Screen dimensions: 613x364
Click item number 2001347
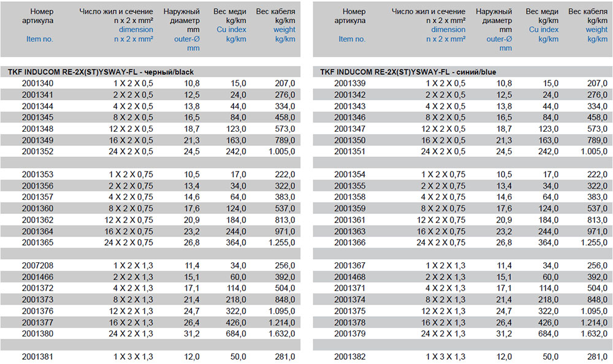tap(350, 129)
